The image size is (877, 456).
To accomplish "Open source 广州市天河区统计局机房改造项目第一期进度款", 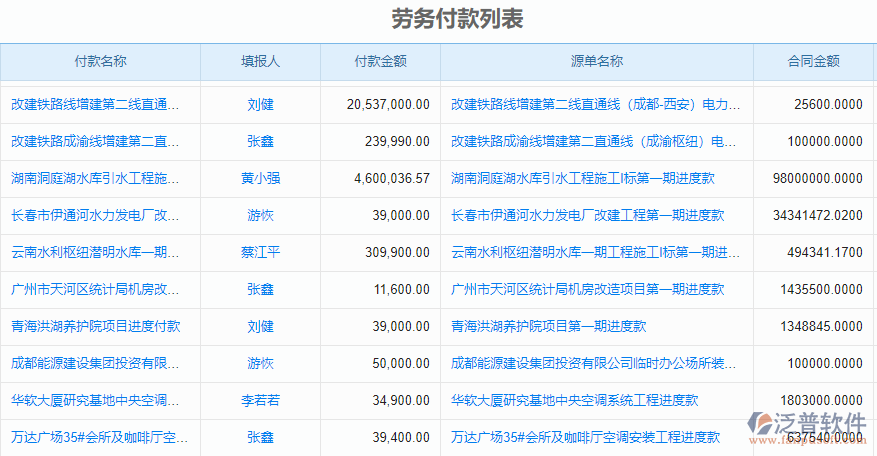I will point(587,289).
